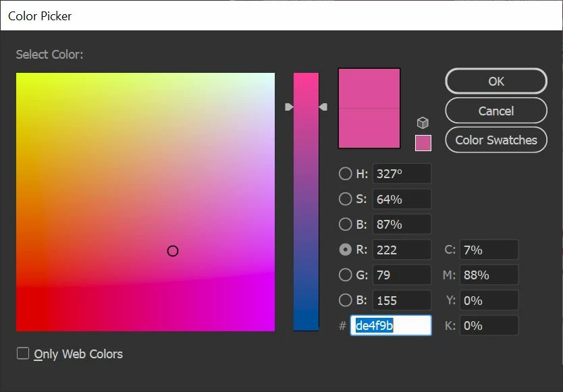Click the right hue slider arrow

323,107
